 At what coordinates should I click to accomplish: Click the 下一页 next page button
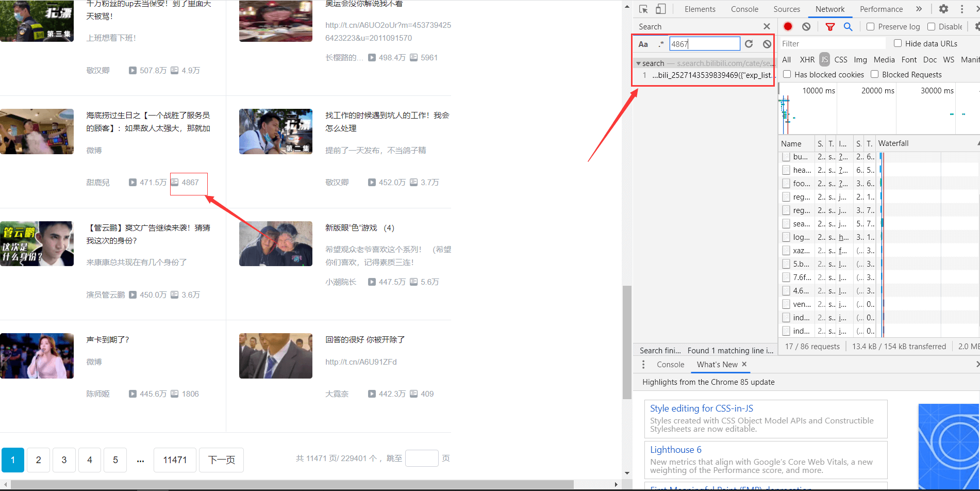[221, 460]
